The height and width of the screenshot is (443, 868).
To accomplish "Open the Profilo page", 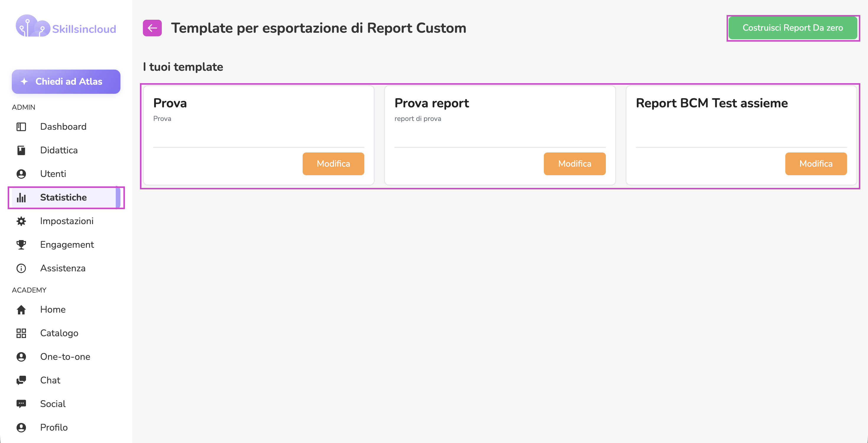I will 66,427.
